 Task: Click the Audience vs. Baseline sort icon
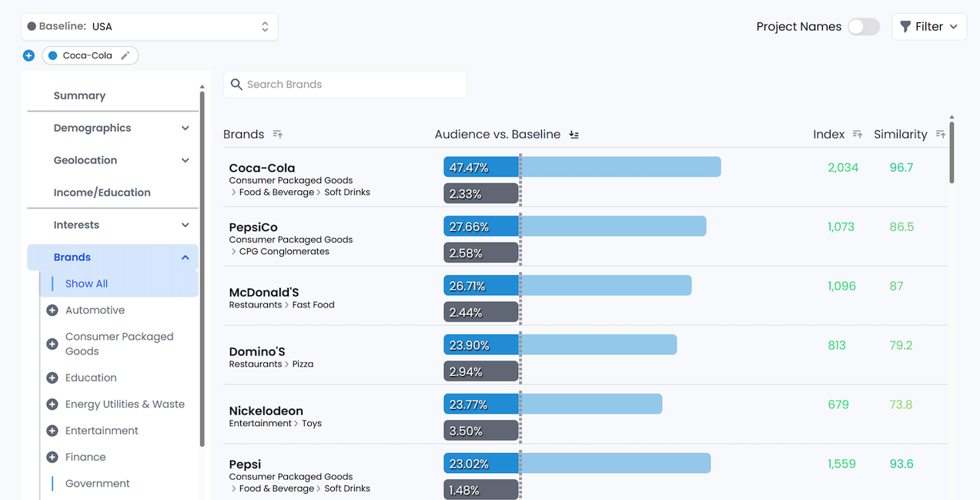click(x=574, y=134)
